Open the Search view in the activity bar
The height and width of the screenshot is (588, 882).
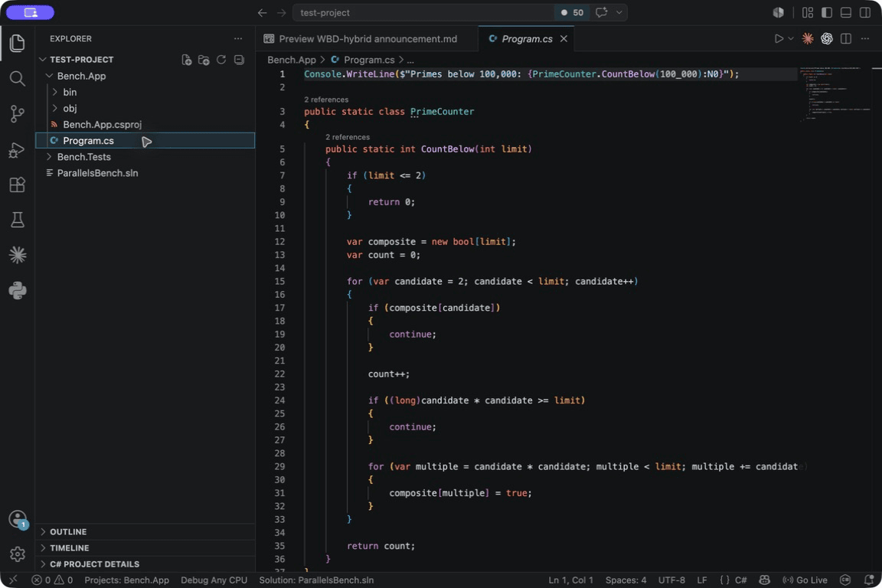click(18, 78)
